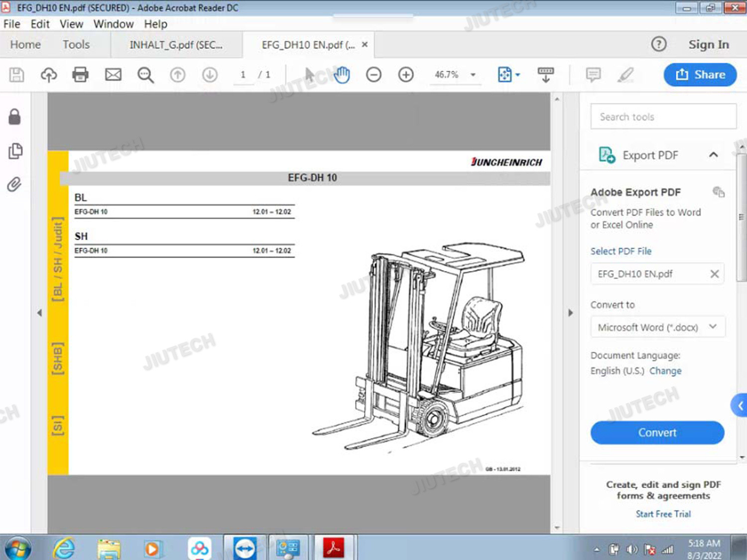Click the volume speaker tray icon
Screen dimensions: 747x560
(631, 550)
